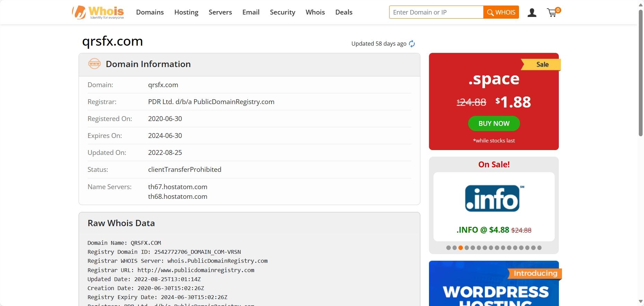This screenshot has width=644, height=306.
Task: Select the last carousel dot under On Sale
Action: click(x=539, y=248)
